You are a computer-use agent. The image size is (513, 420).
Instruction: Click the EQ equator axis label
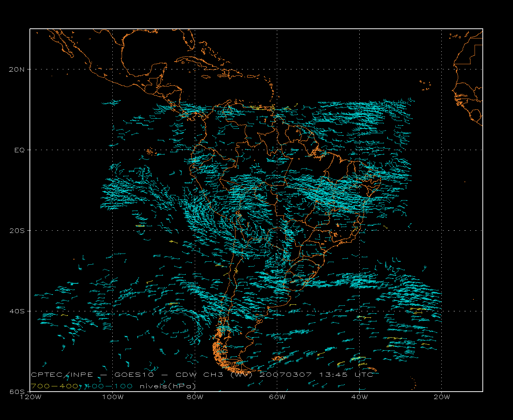coord(20,150)
